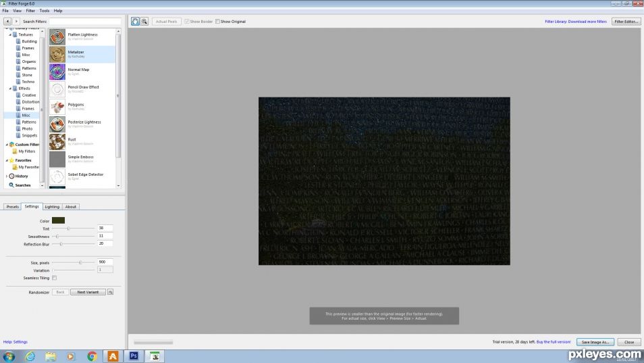
Task: Collapse the Effects tree node
Action: (10, 89)
